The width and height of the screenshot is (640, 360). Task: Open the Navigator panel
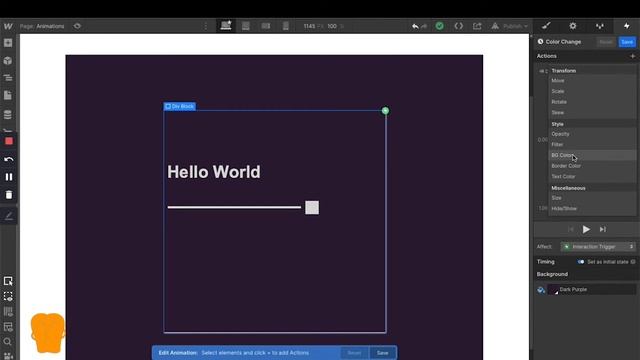[x=8, y=78]
